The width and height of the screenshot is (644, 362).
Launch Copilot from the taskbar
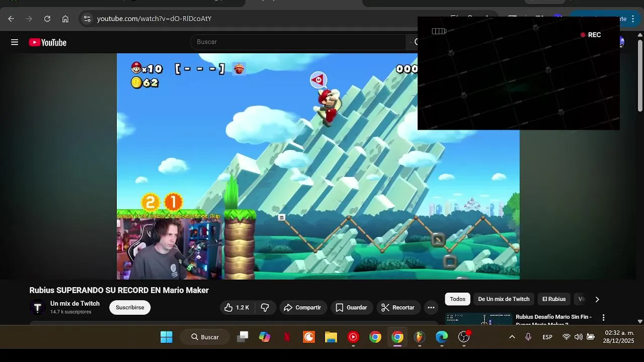(265, 337)
